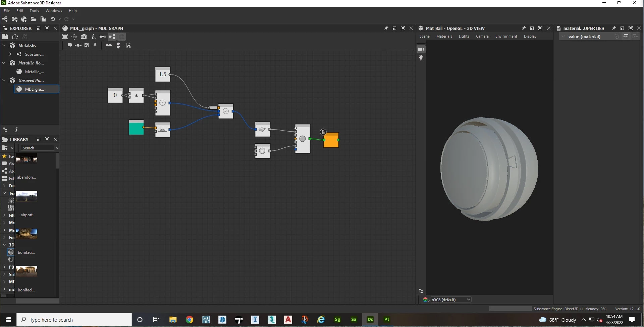
Task: Toggle snap nodes to grid magnet
Action: (x=128, y=45)
